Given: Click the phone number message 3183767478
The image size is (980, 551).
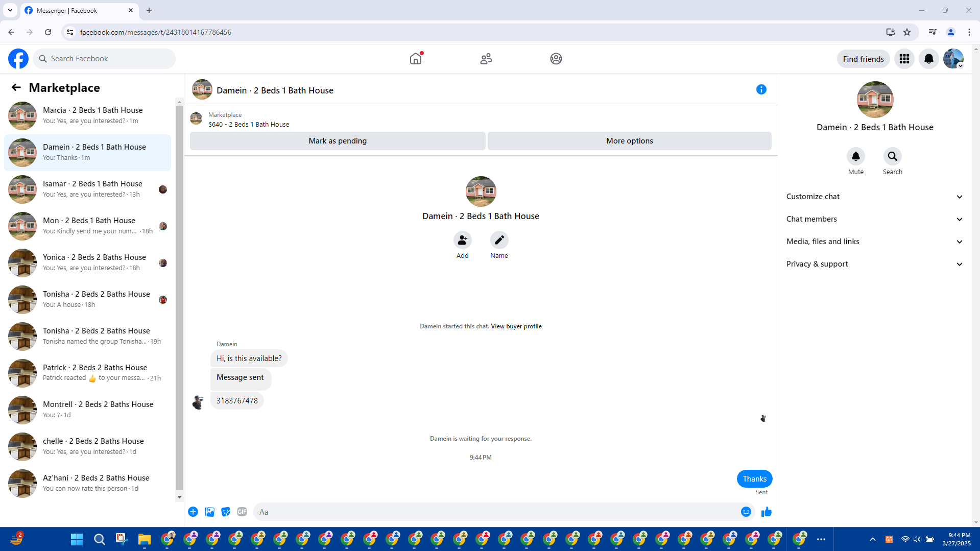Looking at the screenshot, I should coord(237,401).
